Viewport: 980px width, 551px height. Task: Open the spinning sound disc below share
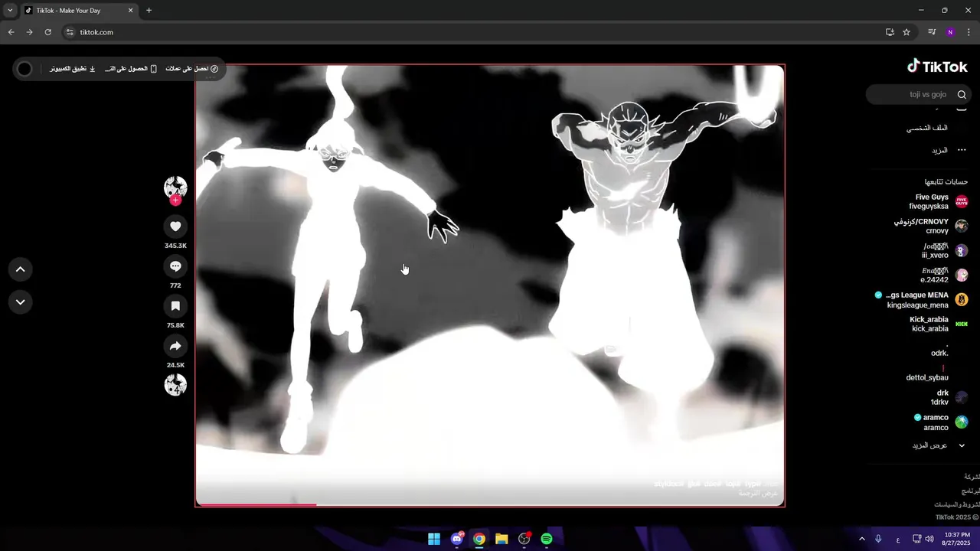pyautogui.click(x=175, y=385)
